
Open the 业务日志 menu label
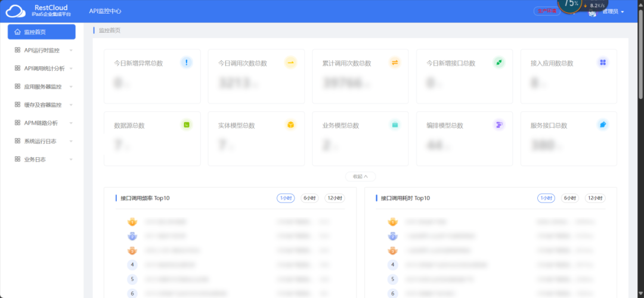click(x=35, y=159)
